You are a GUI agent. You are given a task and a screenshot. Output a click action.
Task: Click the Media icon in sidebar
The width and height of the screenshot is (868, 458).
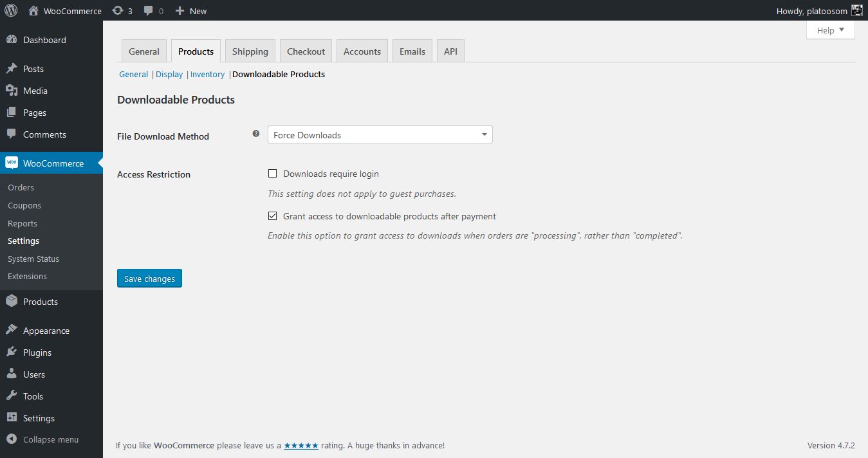click(12, 91)
